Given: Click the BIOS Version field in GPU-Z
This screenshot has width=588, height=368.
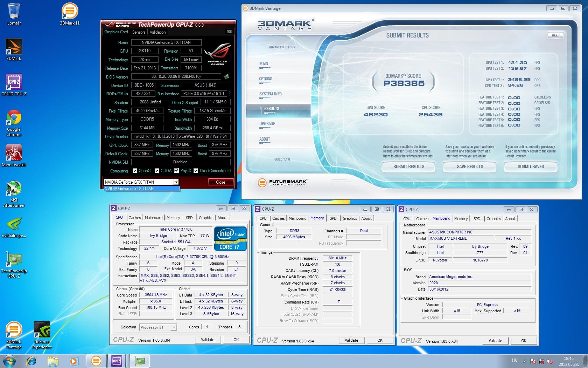Looking at the screenshot, I should (x=176, y=76).
